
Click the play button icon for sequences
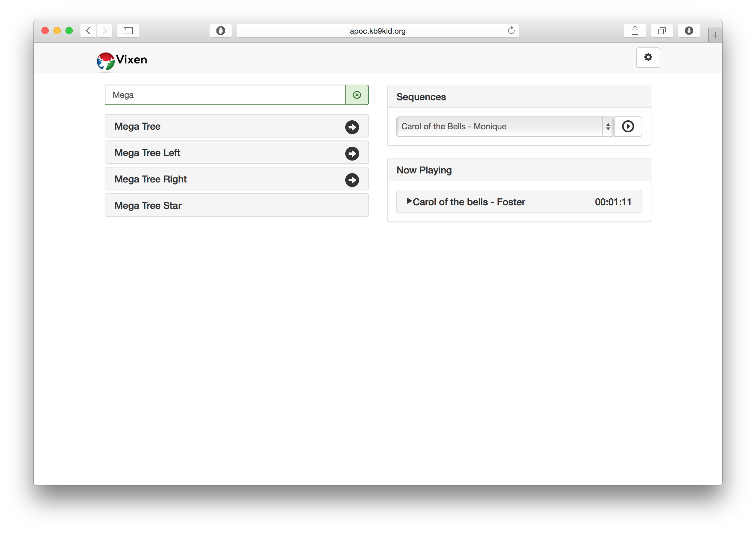(x=628, y=126)
